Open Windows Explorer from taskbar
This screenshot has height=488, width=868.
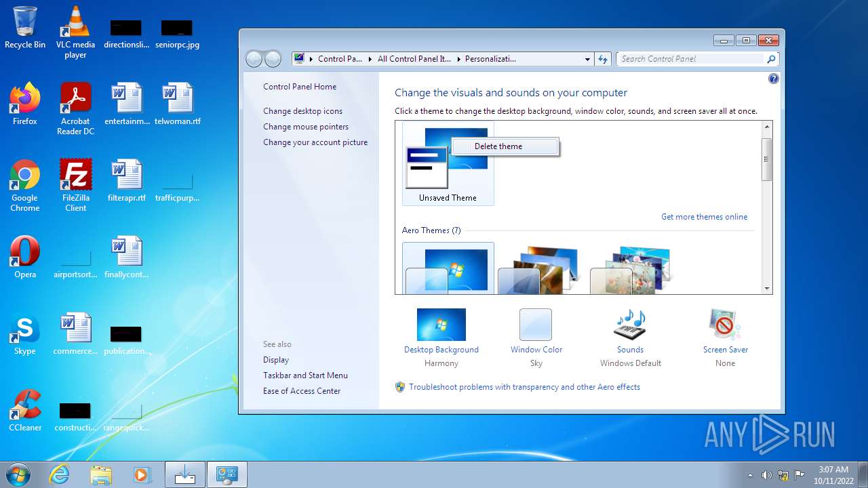point(101,474)
